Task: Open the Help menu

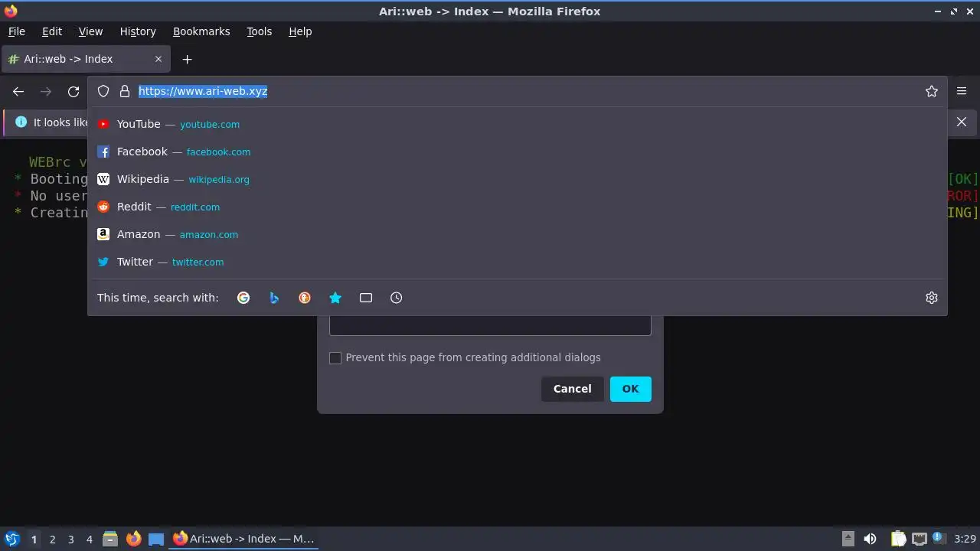Action: [x=300, y=31]
